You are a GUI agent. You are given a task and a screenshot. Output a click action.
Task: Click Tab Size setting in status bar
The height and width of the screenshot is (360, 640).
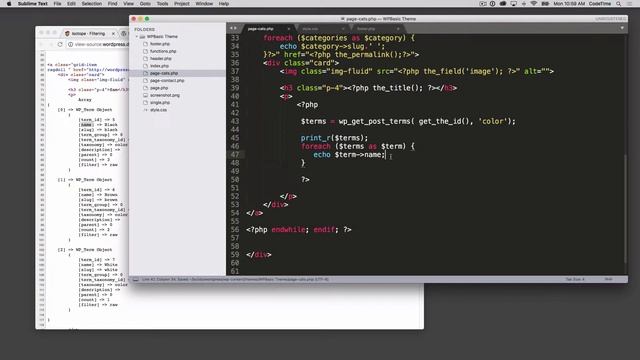575,280
